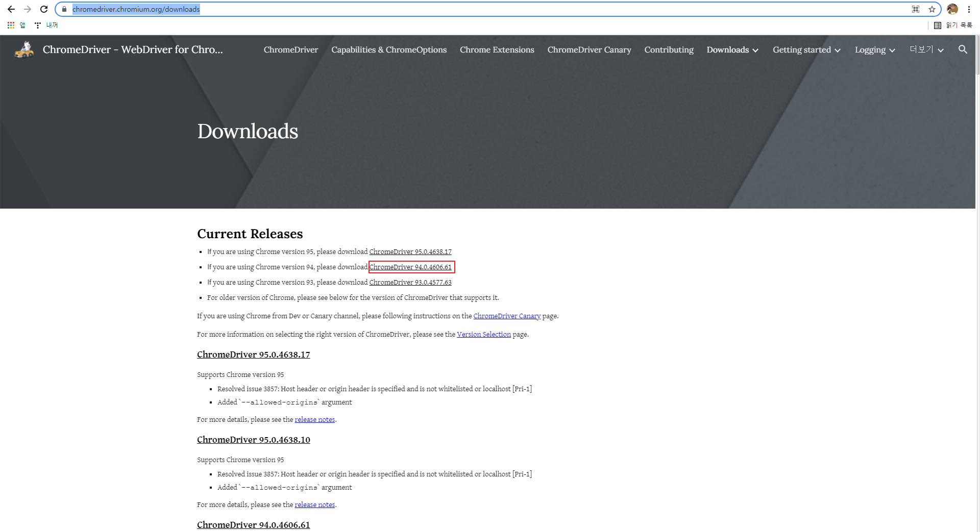Click the Downloads page title
Screen dimensions: 980x532
click(248, 131)
